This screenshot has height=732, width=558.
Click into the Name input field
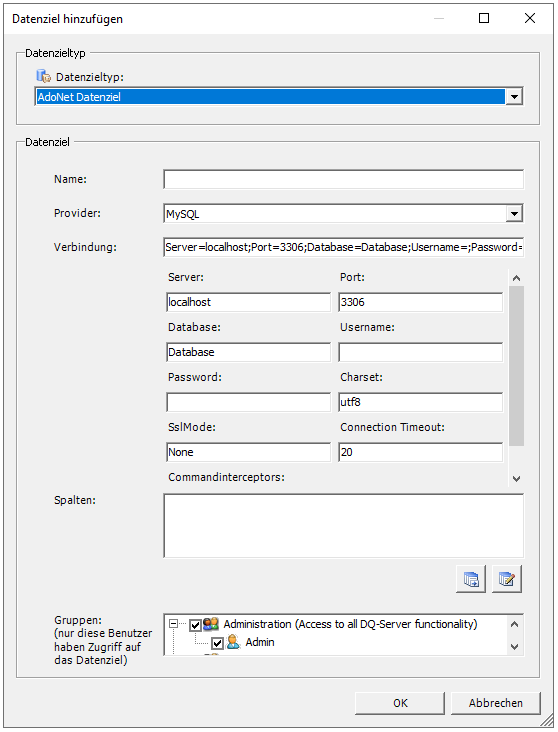[x=344, y=179]
